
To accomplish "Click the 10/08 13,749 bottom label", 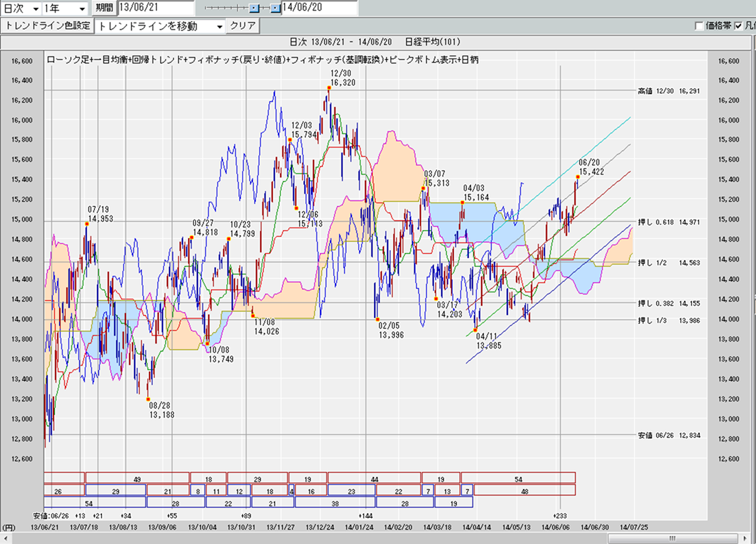I will [x=221, y=354].
